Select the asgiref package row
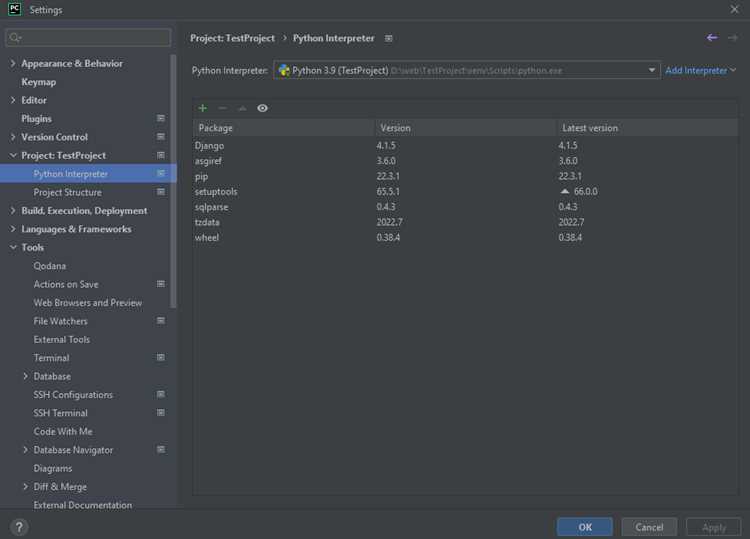 465,161
